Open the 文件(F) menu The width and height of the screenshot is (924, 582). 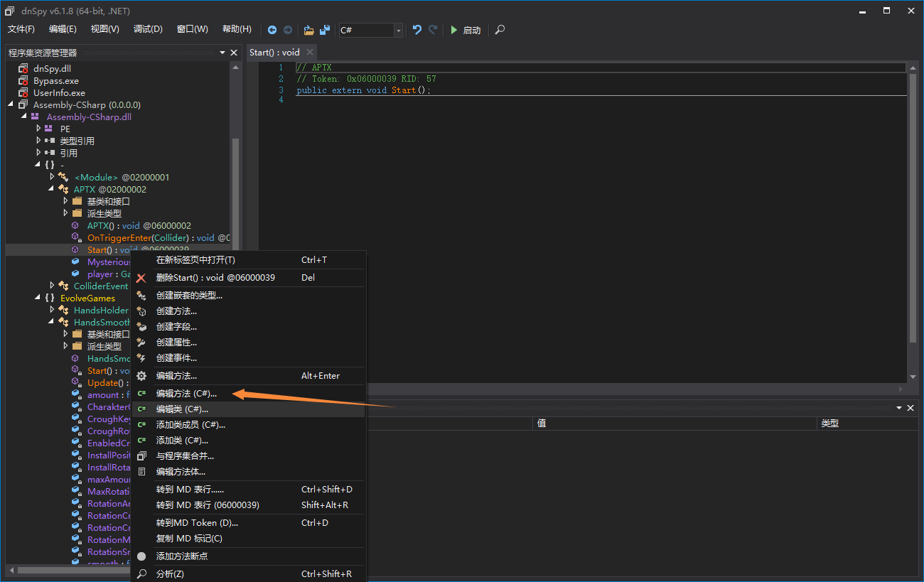tap(21, 29)
